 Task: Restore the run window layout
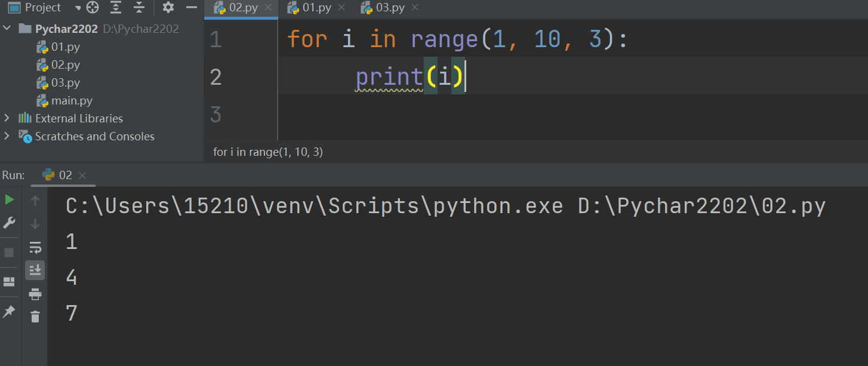coord(10,281)
